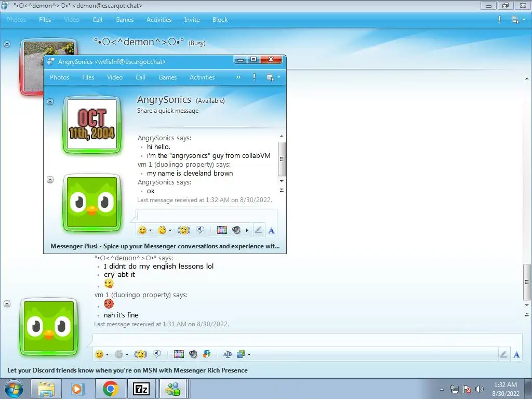Click speaker sound icon in demon chat toolbar
Image resolution: width=532 pixels, height=399 pixels.
pyautogui.click(x=193, y=354)
